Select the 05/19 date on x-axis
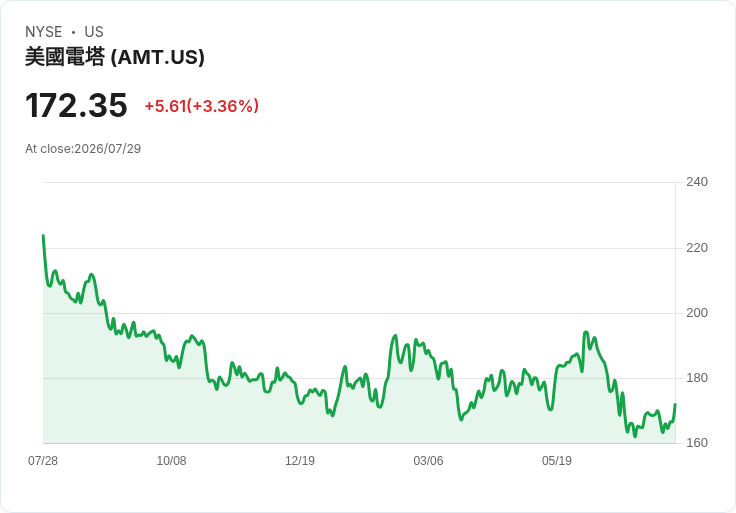This screenshot has height=513, width=736. (x=557, y=461)
